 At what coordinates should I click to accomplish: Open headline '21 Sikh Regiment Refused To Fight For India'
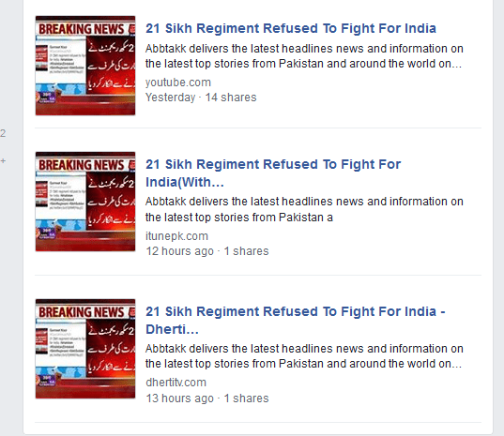(291, 28)
